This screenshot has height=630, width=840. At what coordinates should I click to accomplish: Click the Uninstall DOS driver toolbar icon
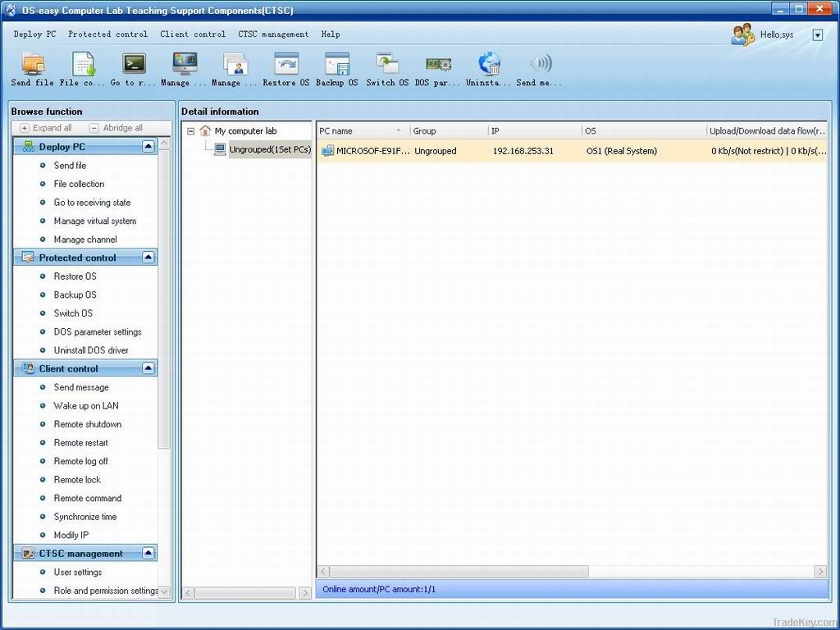click(x=490, y=70)
